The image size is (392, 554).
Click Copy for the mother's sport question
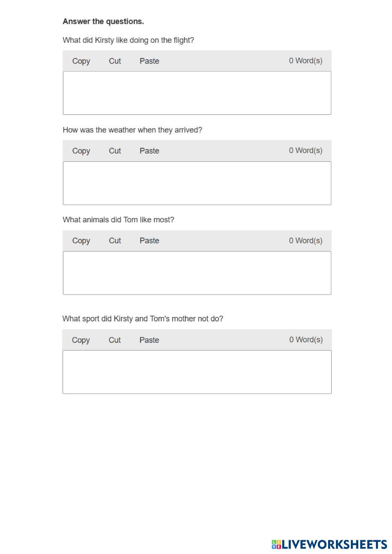point(81,340)
